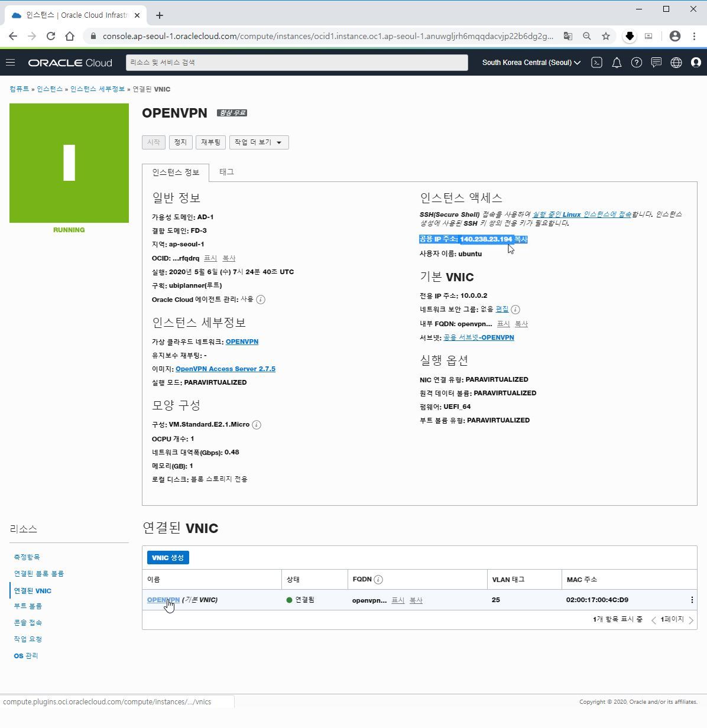
Task: Go to previous page in VNIC table
Action: point(654,620)
